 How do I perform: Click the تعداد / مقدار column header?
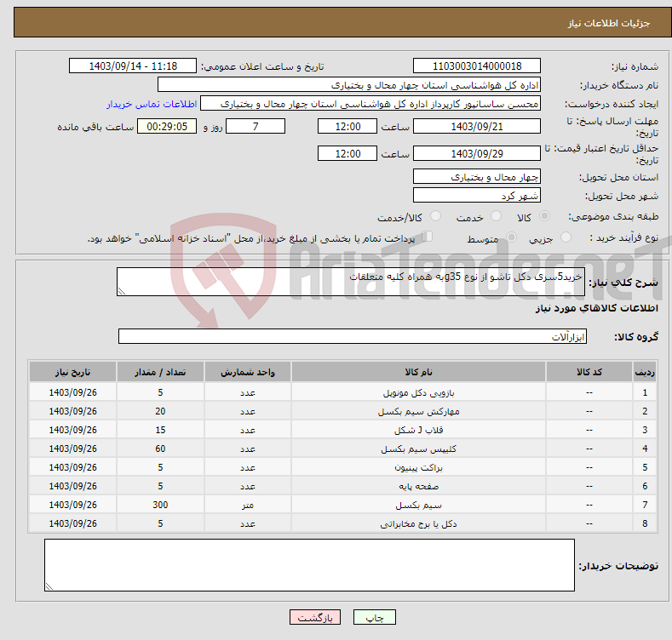pos(160,372)
